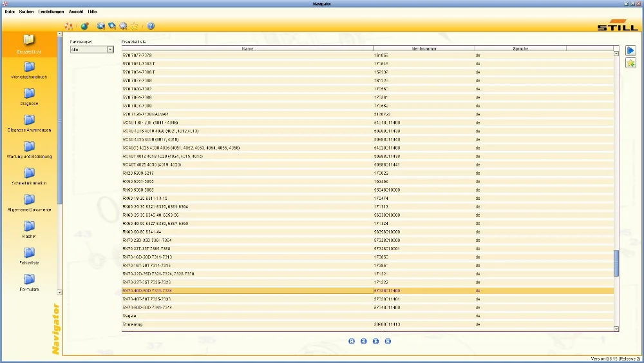Sort list by Identnummer column header
The height and width of the screenshot is (363, 644).
424,48
